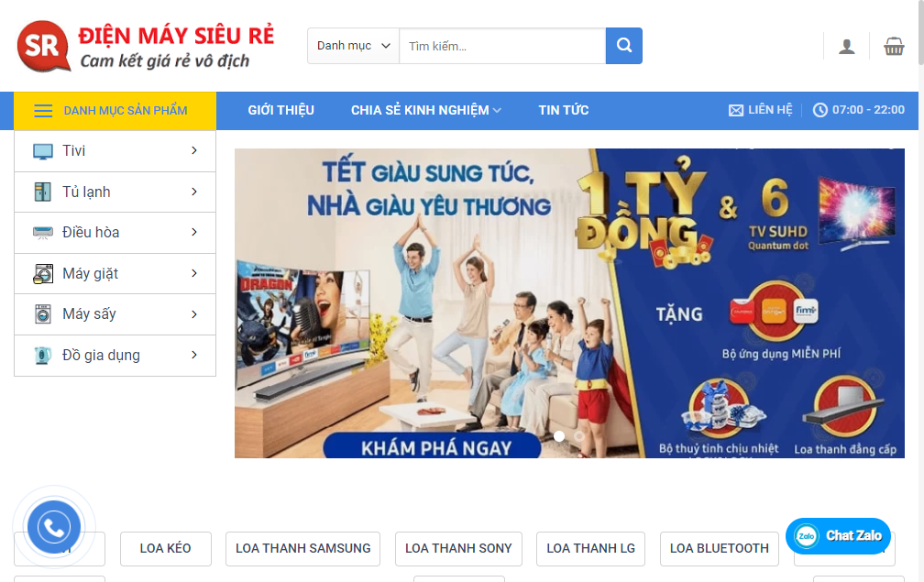The height and width of the screenshot is (582, 924).
Task: Expand the Chia sẻ kinh nghiệm menu chevron
Action: pyautogui.click(x=497, y=110)
